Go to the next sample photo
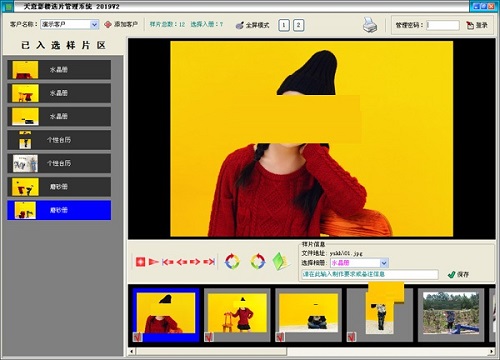Image resolution: width=500 pixels, height=360 pixels. point(195,262)
